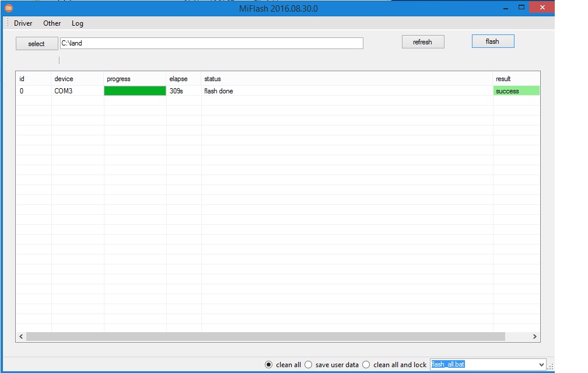Click the C:\land path input field
The image size is (588, 373).
pyautogui.click(x=212, y=43)
